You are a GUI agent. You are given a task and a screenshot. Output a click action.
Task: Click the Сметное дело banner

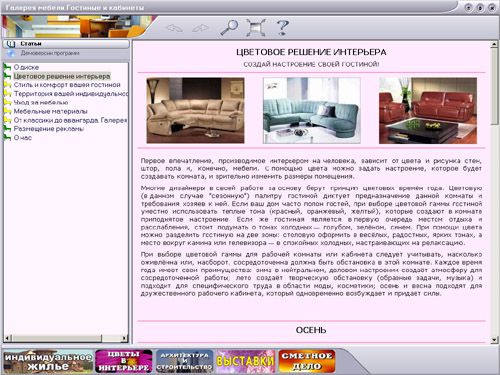pos(307,362)
